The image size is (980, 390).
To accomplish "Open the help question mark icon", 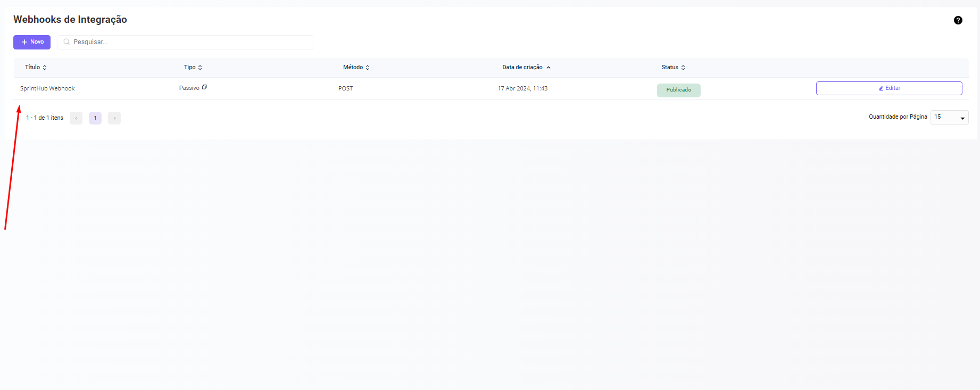I will (958, 20).
